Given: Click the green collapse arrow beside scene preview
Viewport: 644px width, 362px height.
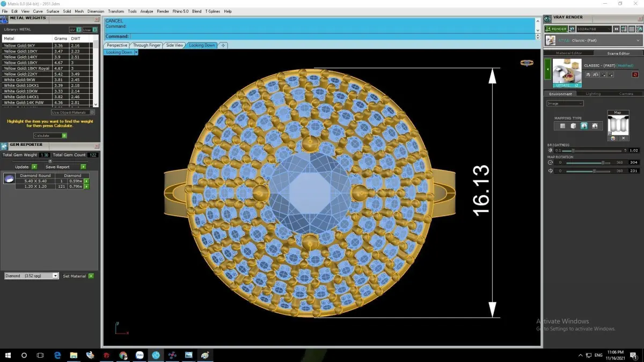Looking at the screenshot, I should pos(548,69).
